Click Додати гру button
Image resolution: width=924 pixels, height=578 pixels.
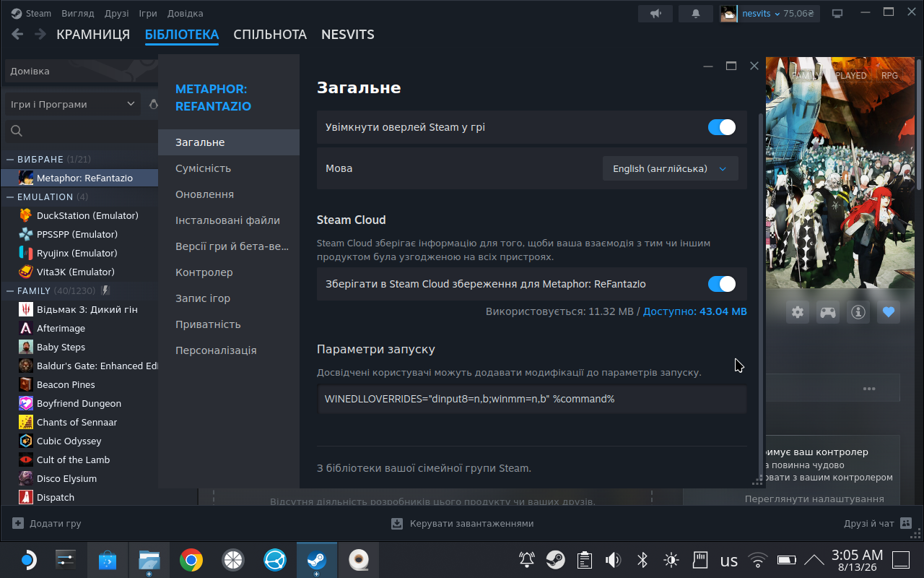[x=47, y=523]
